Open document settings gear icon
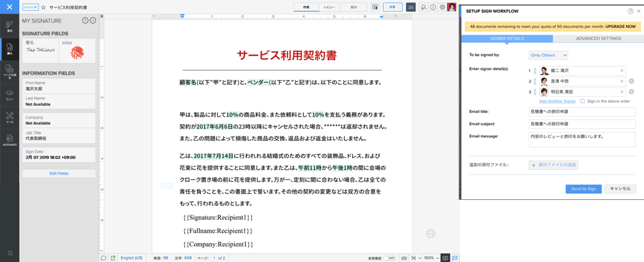The image size is (644, 262). click(442, 7)
